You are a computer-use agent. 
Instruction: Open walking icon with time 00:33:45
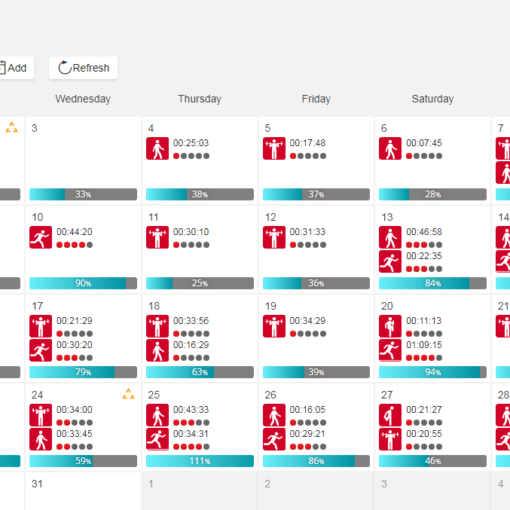(x=41, y=439)
